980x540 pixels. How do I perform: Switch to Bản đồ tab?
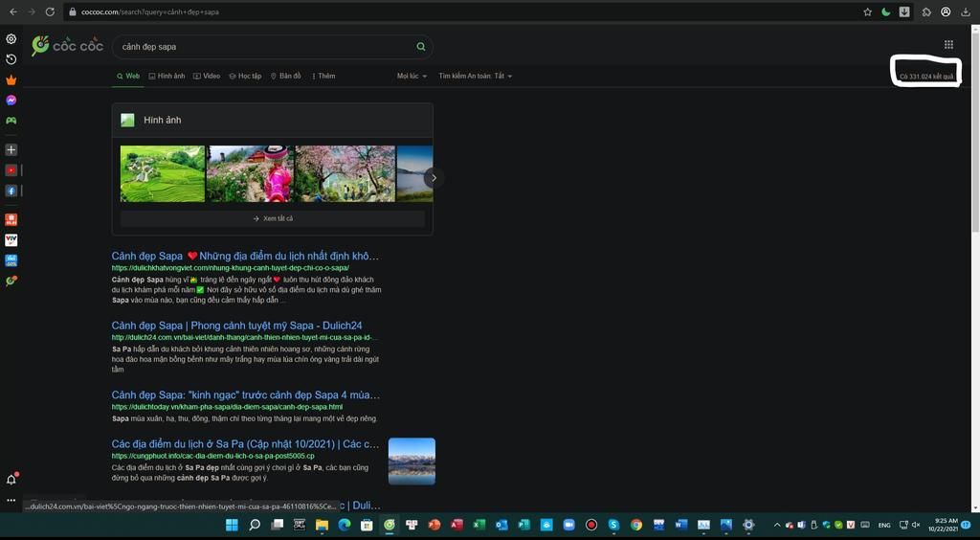click(285, 76)
